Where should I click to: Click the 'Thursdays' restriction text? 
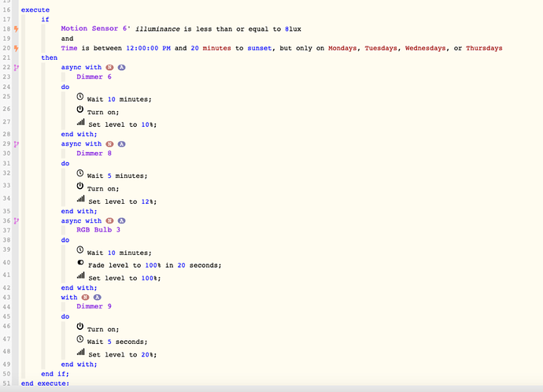[x=484, y=48]
